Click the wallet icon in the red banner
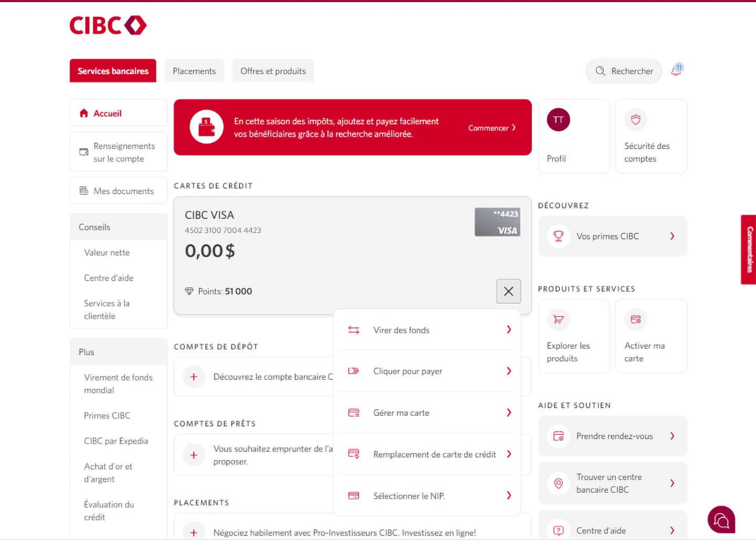Screen dimensions: 756x540 pos(206,127)
